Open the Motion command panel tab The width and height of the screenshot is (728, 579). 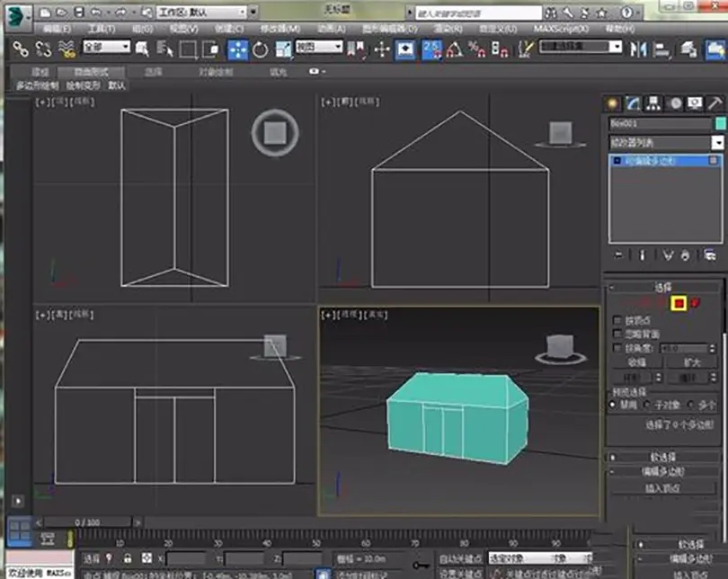[x=676, y=103]
